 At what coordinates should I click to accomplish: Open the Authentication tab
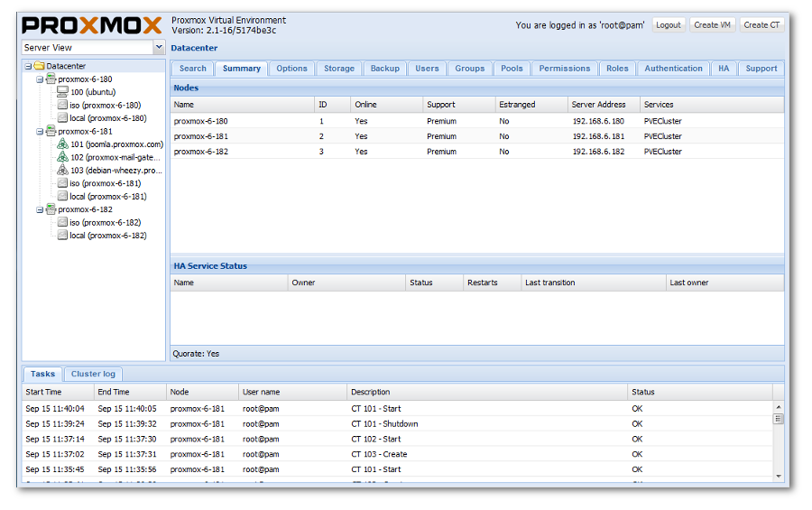(x=673, y=69)
